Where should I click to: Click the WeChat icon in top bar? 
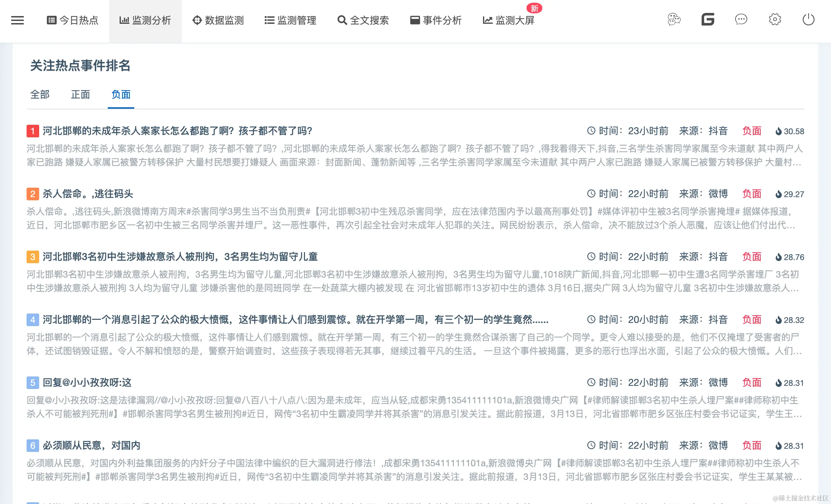tap(674, 20)
